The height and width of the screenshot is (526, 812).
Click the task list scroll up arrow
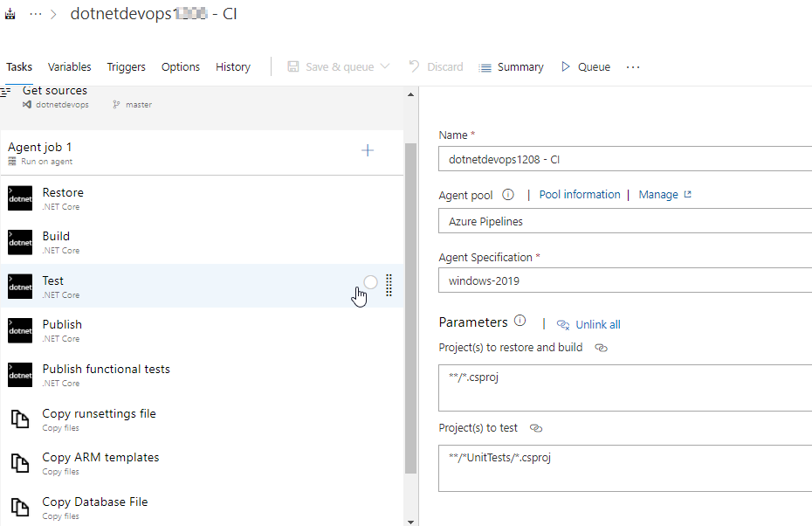410,94
